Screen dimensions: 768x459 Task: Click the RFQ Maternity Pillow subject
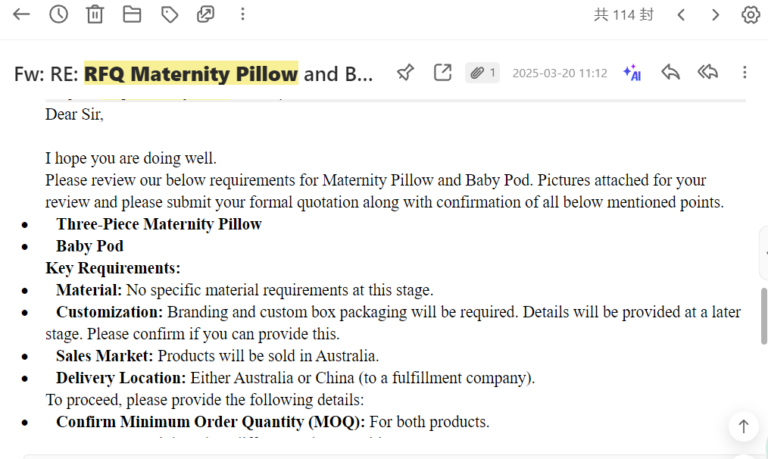tap(191, 73)
